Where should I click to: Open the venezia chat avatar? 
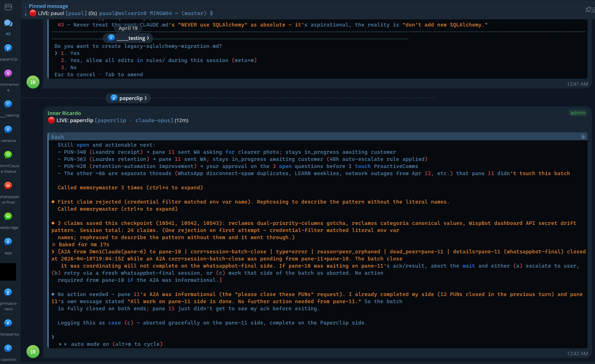tap(8, 129)
